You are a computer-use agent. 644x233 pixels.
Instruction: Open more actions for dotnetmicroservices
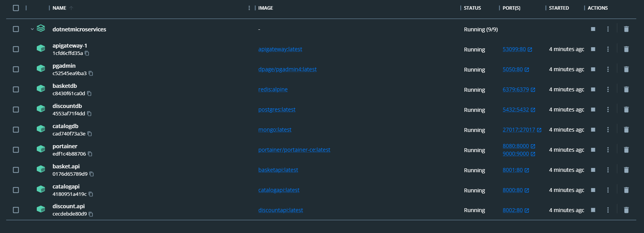[x=608, y=29]
